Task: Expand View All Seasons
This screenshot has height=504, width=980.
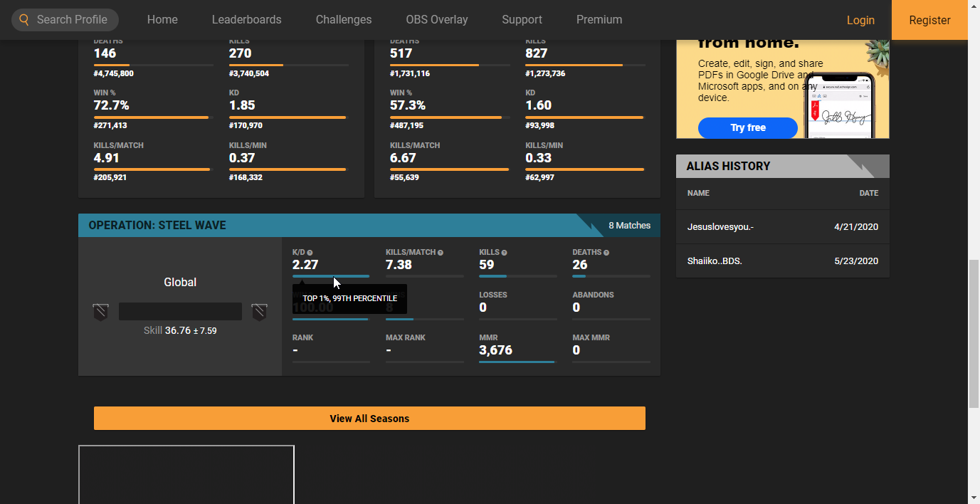Action: pyautogui.click(x=369, y=419)
